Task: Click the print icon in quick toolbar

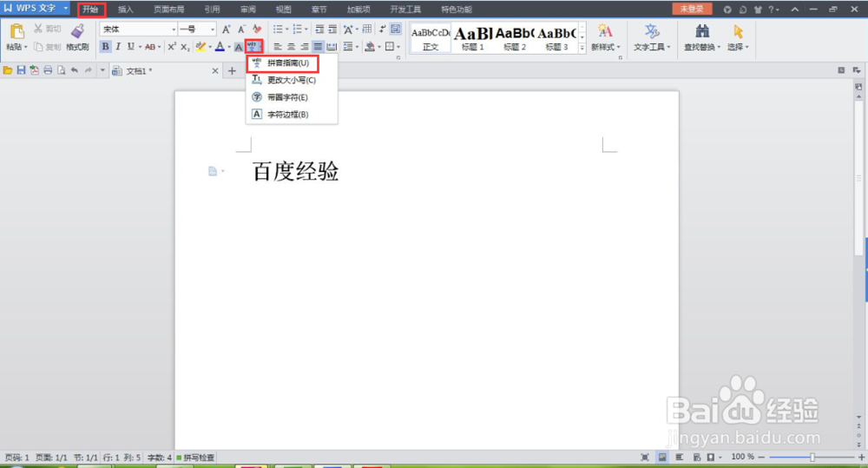Action: coord(48,70)
